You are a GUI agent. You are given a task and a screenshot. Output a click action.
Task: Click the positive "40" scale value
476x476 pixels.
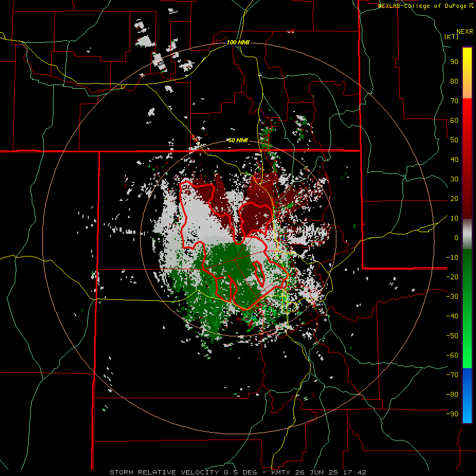click(x=454, y=159)
